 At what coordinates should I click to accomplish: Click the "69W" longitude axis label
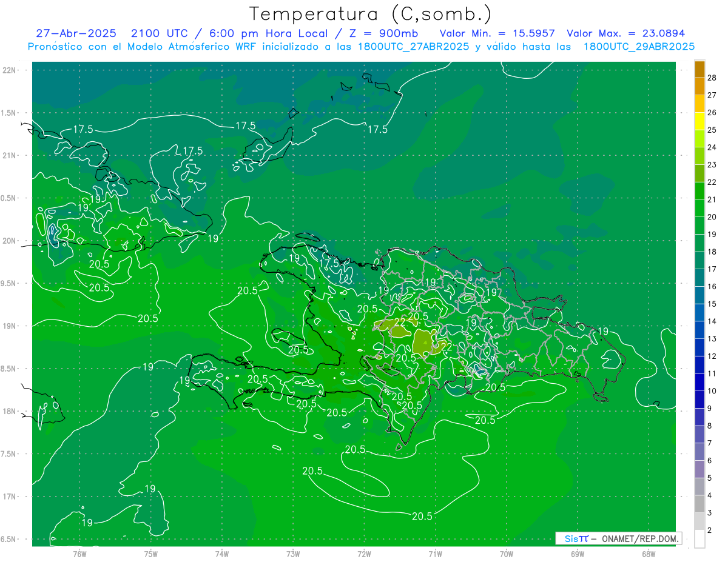(x=578, y=555)
